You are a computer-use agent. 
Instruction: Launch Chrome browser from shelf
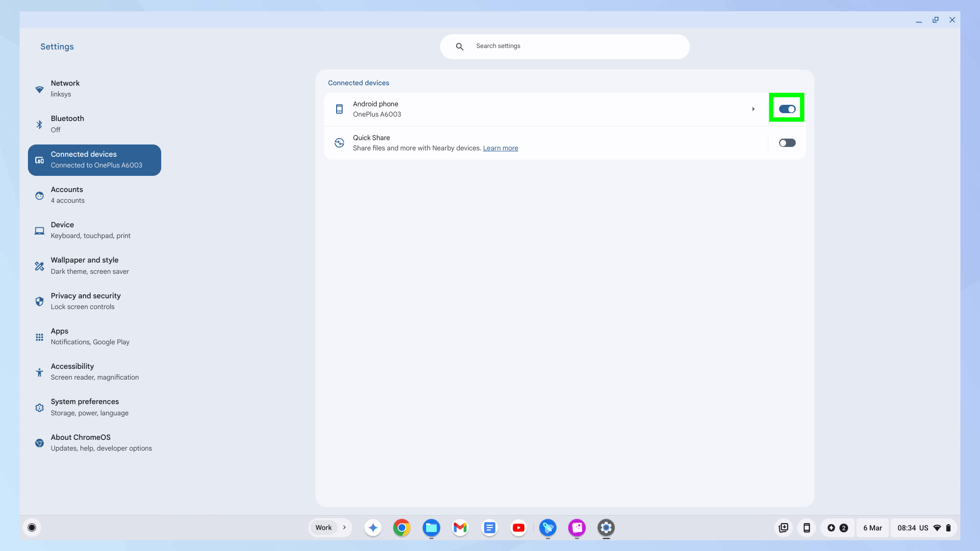pos(402,527)
